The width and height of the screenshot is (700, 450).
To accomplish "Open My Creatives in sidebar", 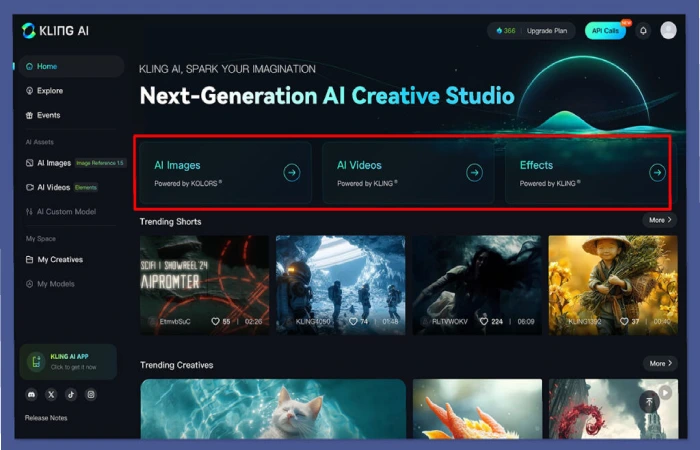I will (x=54, y=259).
